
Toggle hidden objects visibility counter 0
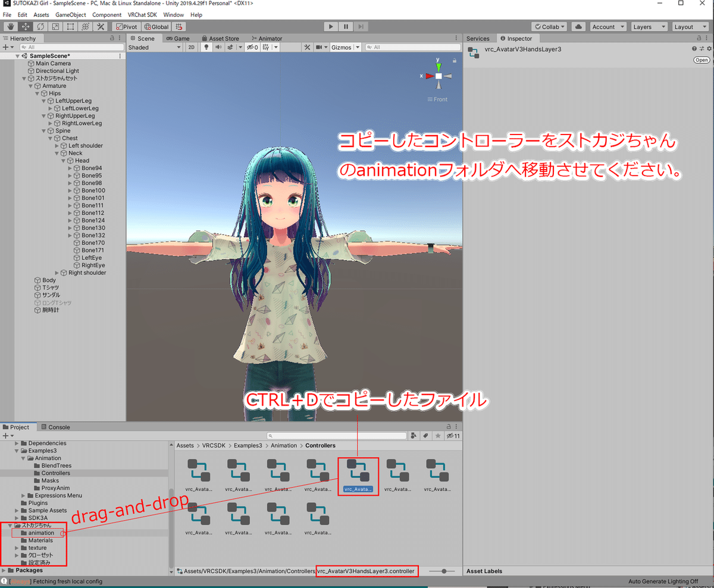click(x=252, y=47)
